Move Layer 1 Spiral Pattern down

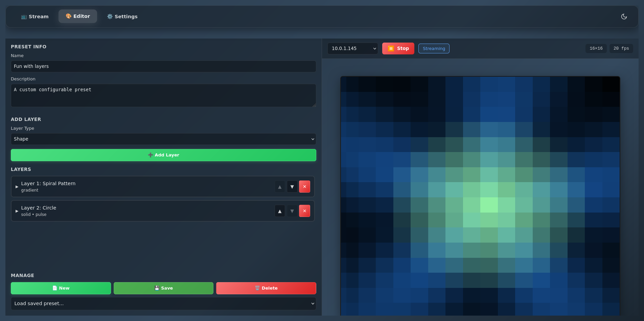coord(292,187)
